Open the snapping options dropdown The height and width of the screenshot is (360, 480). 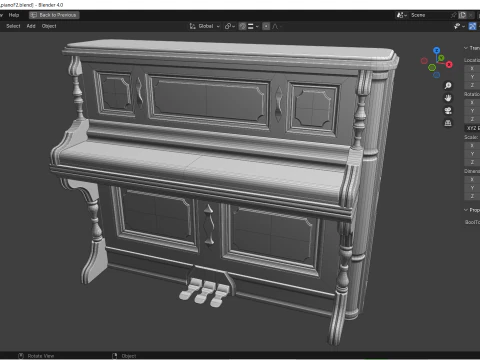(x=253, y=26)
